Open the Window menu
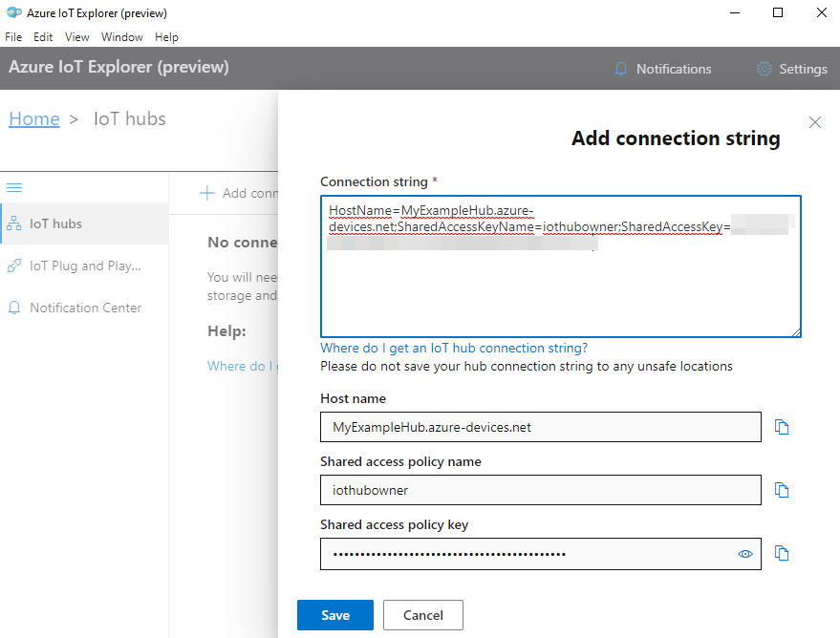The image size is (840, 638). click(121, 36)
